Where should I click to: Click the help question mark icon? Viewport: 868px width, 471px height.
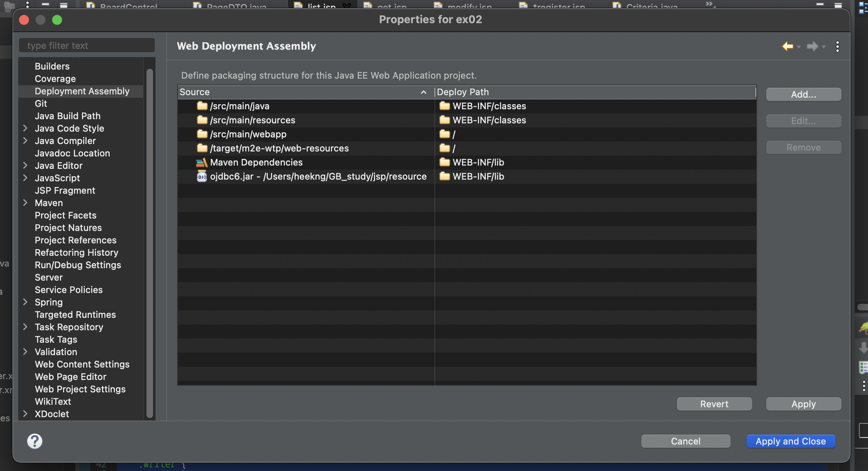click(x=35, y=441)
